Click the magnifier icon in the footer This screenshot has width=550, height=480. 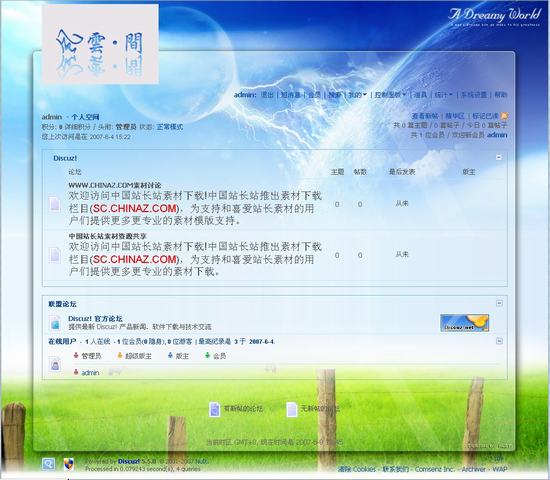click(x=48, y=464)
